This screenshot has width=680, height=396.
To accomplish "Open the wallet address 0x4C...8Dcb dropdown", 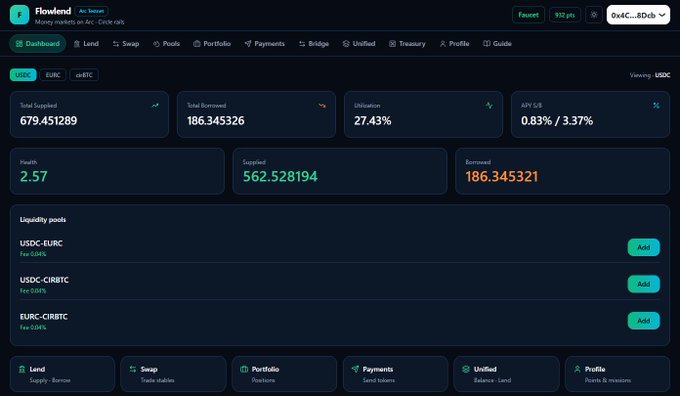I will [x=638, y=15].
